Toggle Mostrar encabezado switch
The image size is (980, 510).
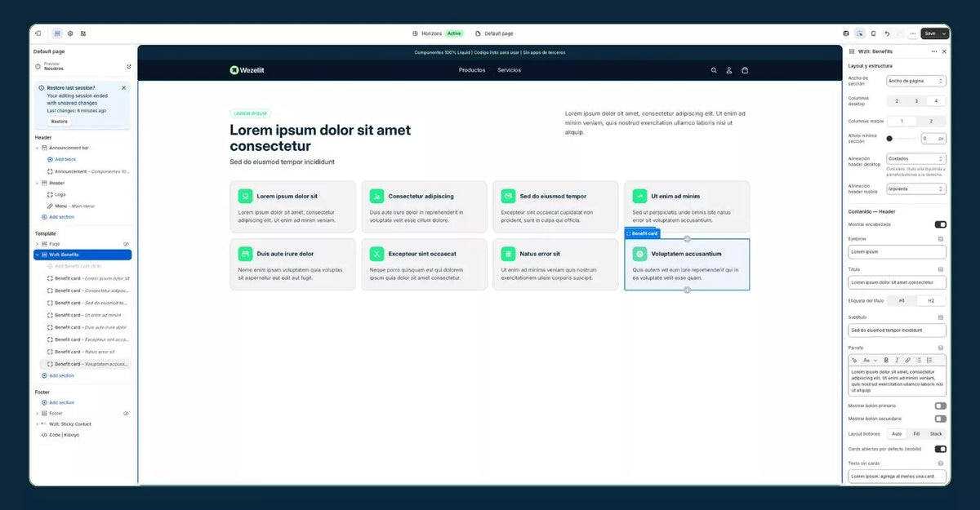click(941, 224)
